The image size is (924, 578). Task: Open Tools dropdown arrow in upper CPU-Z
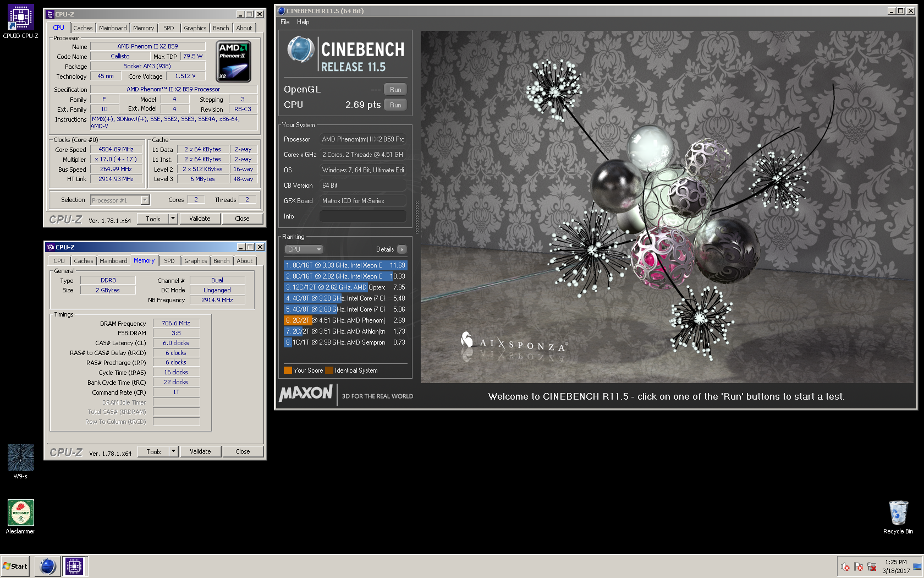[173, 219]
